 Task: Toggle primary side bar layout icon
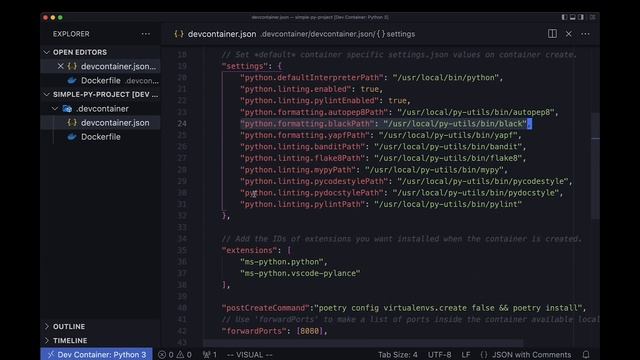(x=564, y=17)
